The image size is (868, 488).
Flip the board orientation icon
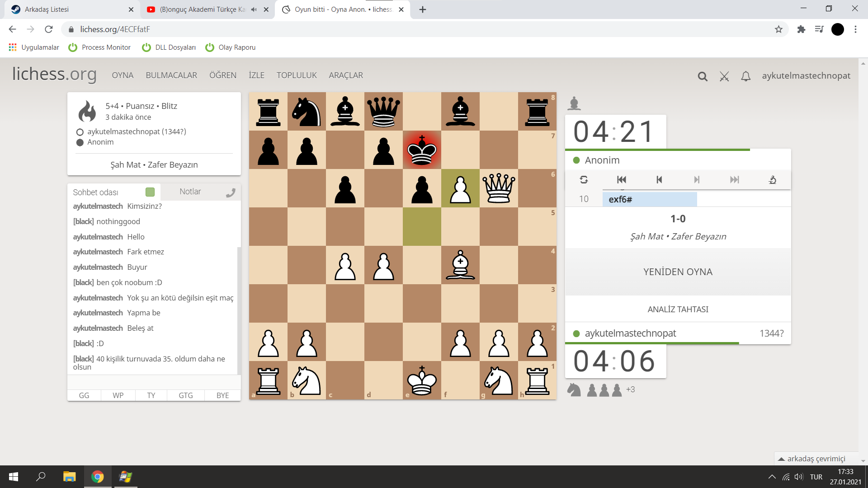click(x=584, y=180)
